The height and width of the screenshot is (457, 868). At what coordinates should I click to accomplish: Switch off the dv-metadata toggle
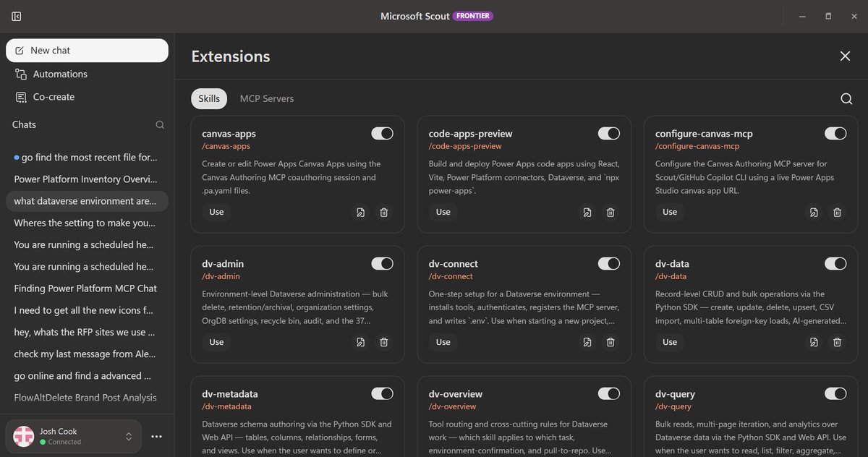tap(382, 393)
